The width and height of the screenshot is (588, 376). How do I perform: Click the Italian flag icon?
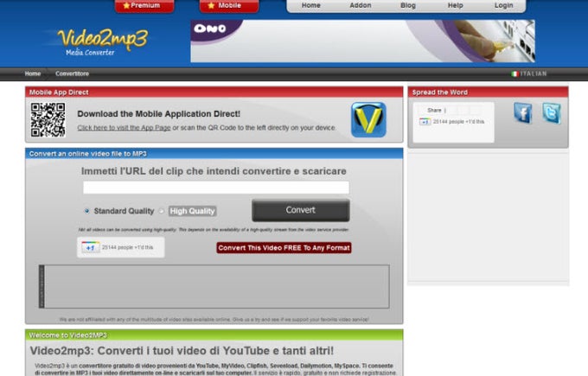tap(514, 73)
